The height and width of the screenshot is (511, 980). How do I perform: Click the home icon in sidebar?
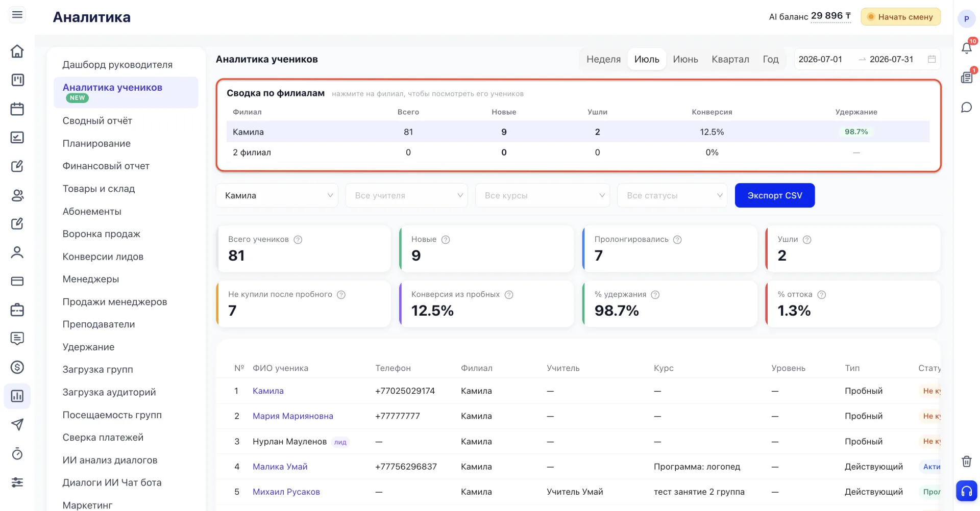(x=17, y=51)
